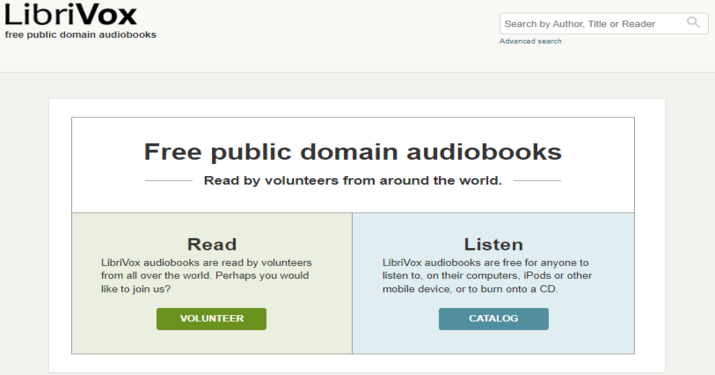Click the small tagline under the LibriVox logo
The width and height of the screenshot is (715, 375).
(x=81, y=35)
